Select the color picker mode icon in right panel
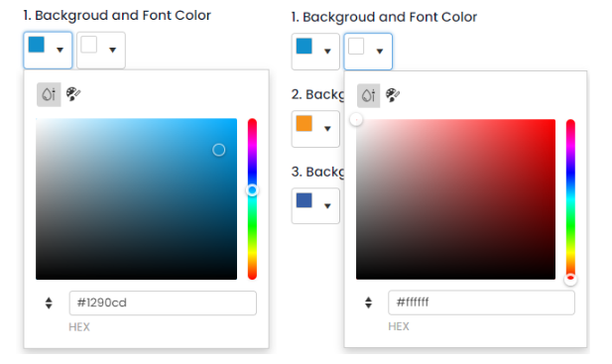Image resolution: width=612 pixels, height=364 pixels. pos(368,95)
